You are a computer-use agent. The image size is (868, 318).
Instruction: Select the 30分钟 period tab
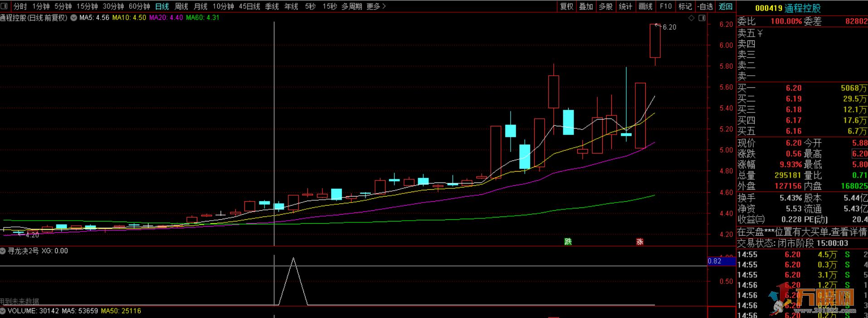pyautogui.click(x=113, y=6)
